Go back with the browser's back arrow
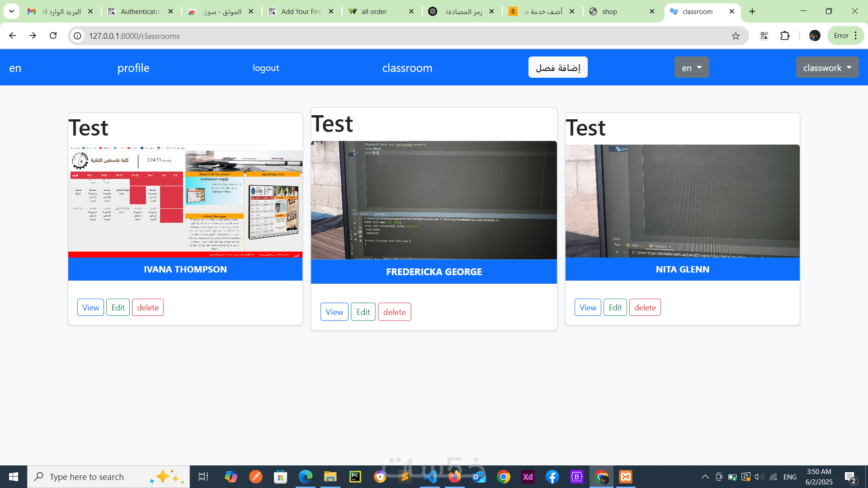Viewport: 868px width, 488px height. click(x=12, y=36)
